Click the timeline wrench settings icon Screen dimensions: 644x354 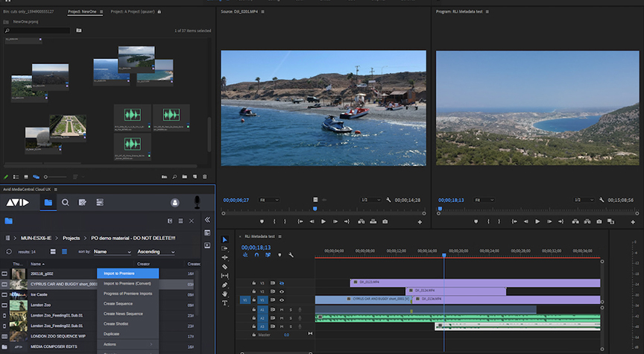291,255
